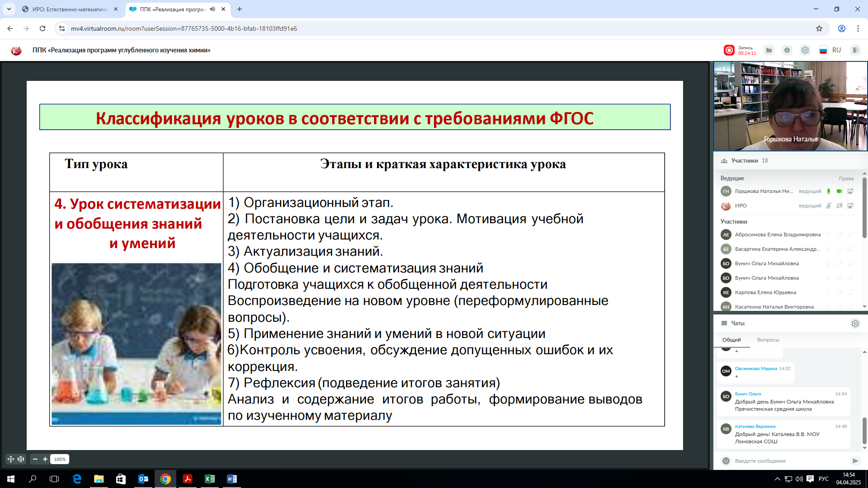Click the presenter webcam video thumbnail
Screen dimensions: 868x488
point(790,107)
